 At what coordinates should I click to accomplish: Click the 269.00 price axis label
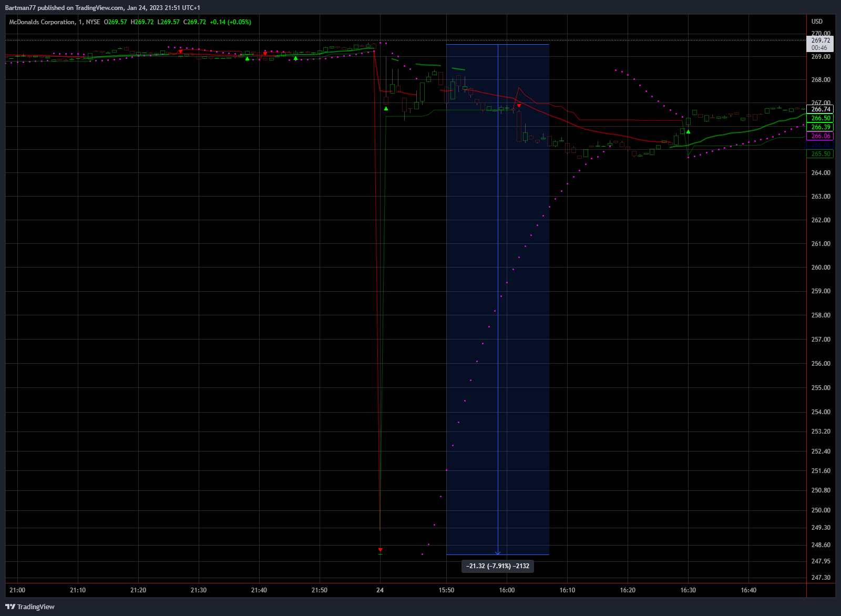pos(821,57)
